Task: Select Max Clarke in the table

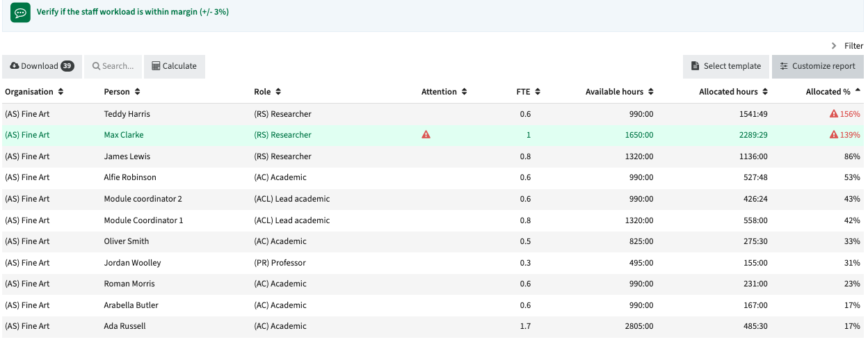Action: pos(124,135)
